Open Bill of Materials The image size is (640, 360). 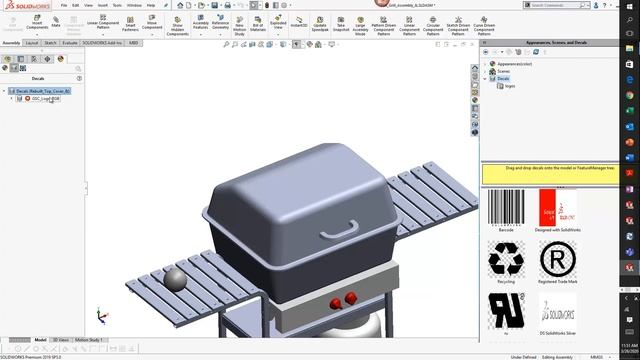(258, 24)
